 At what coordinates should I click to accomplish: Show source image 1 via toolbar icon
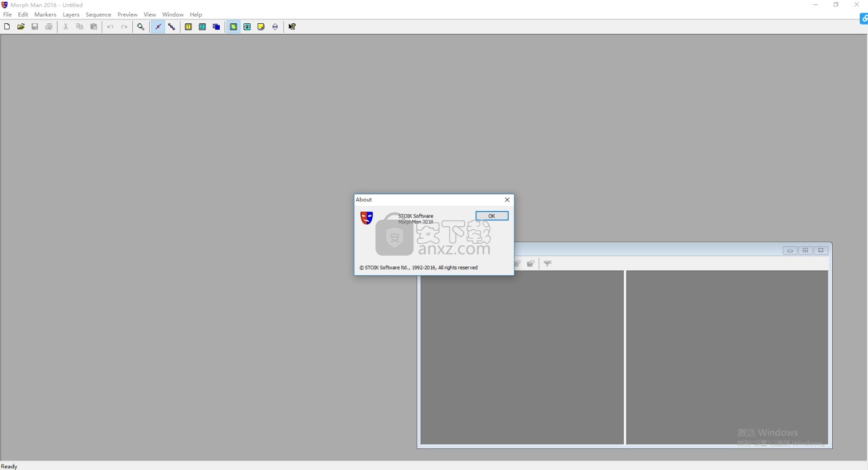point(188,27)
